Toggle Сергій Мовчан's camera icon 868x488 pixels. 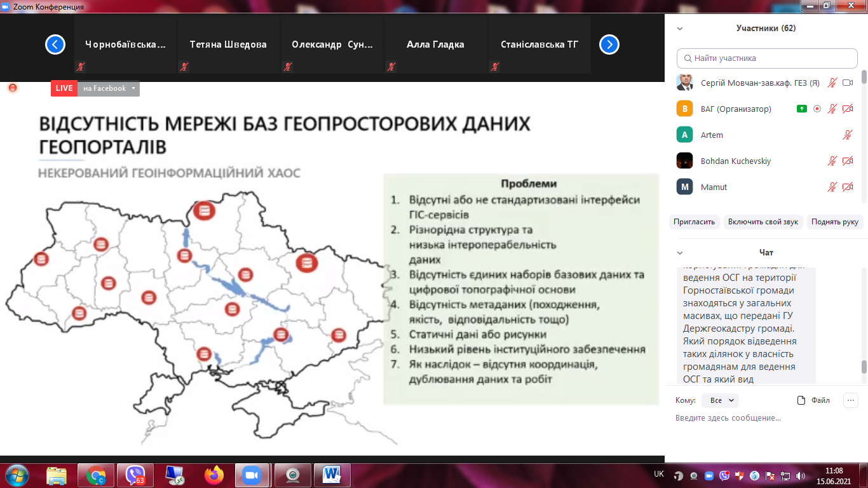(x=847, y=83)
